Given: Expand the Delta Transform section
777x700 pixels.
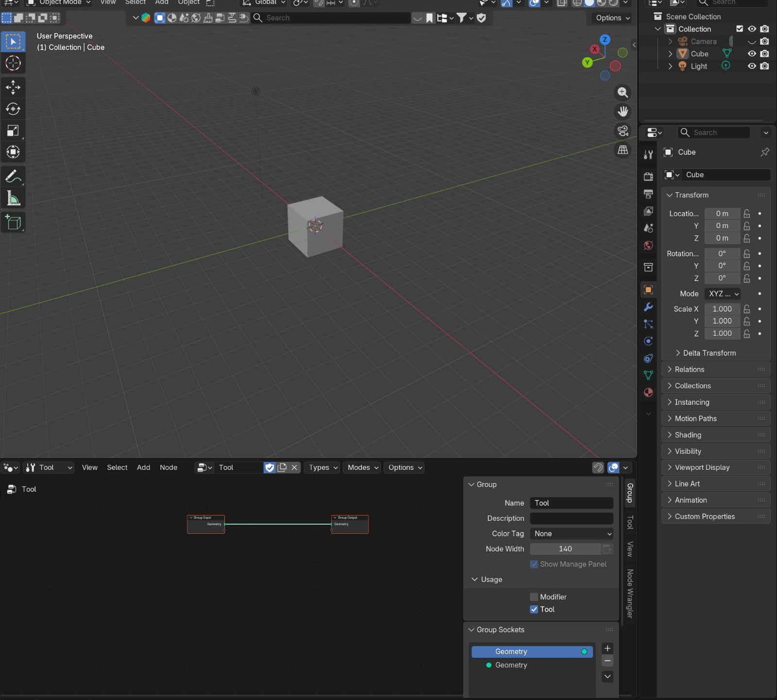Looking at the screenshot, I should 709,353.
